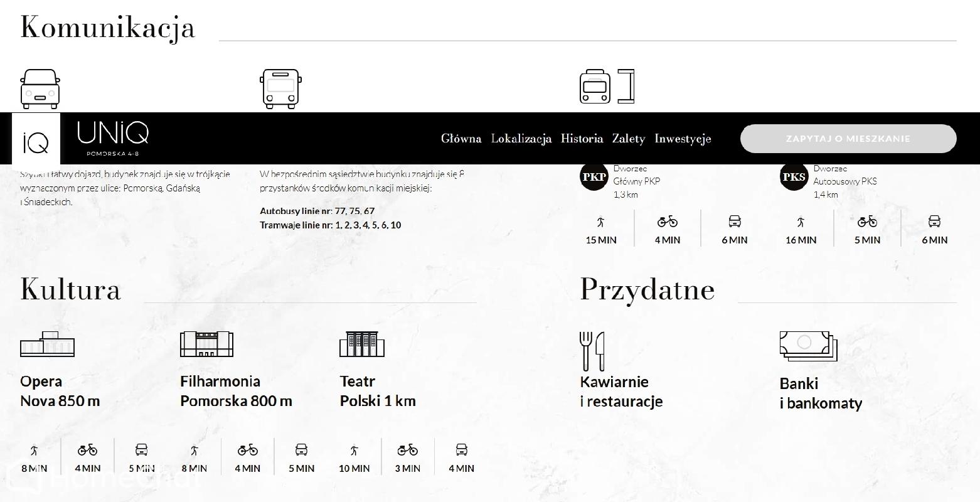The width and height of the screenshot is (980, 502).
Task: Click the iQ logo square in header
Action: (x=36, y=142)
